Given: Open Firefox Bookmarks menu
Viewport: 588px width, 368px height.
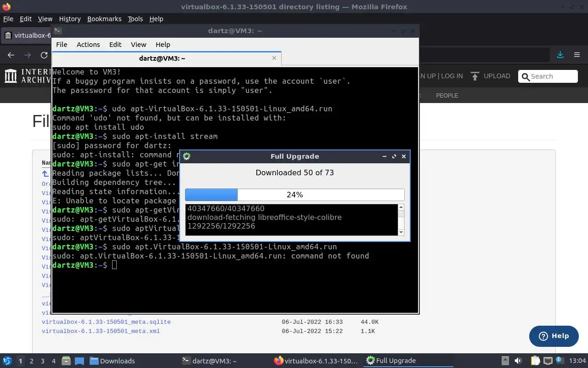Looking at the screenshot, I should (x=104, y=18).
